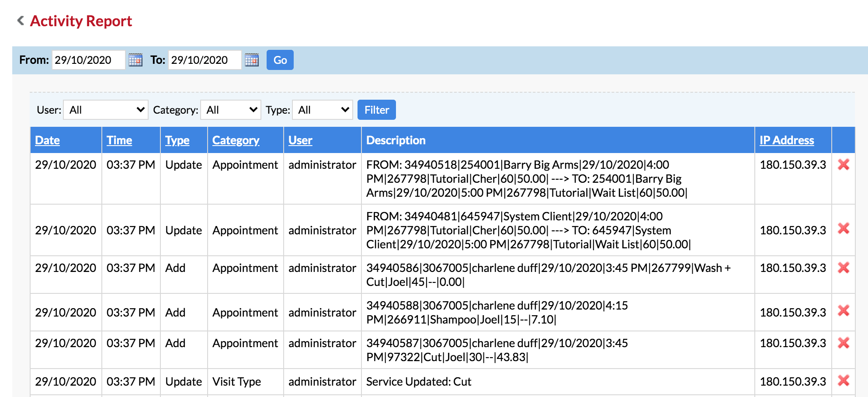868x397 pixels.
Task: Click the 'Service Updated: Cut' description
Action: pos(419,382)
